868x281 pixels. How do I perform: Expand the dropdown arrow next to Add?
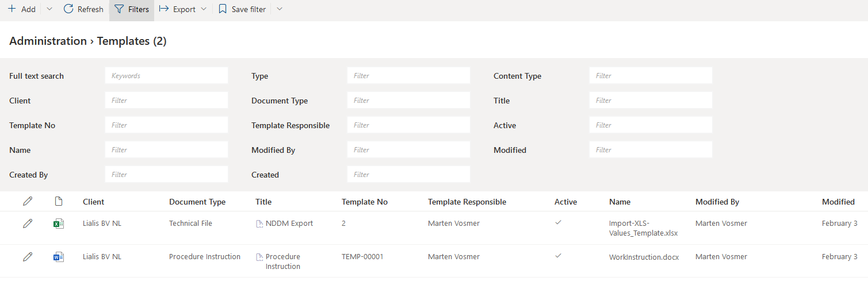[x=49, y=9]
